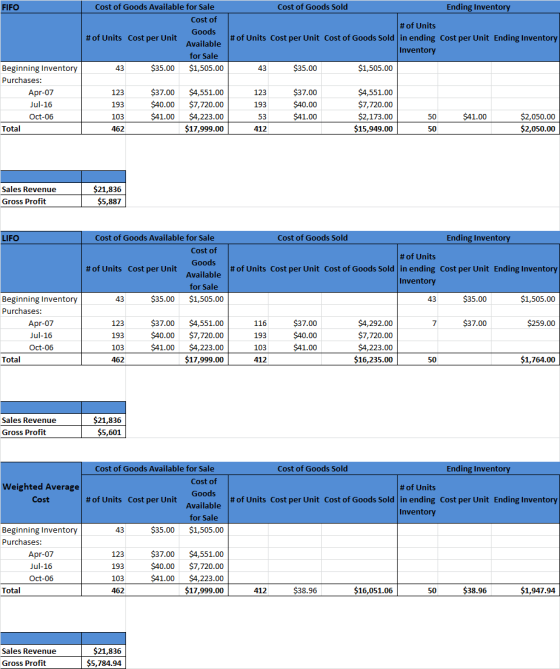This screenshot has height=669, width=560.
Task: Click FIFO Apr-07 cost per unit $37.00 available
Action: 162,93
